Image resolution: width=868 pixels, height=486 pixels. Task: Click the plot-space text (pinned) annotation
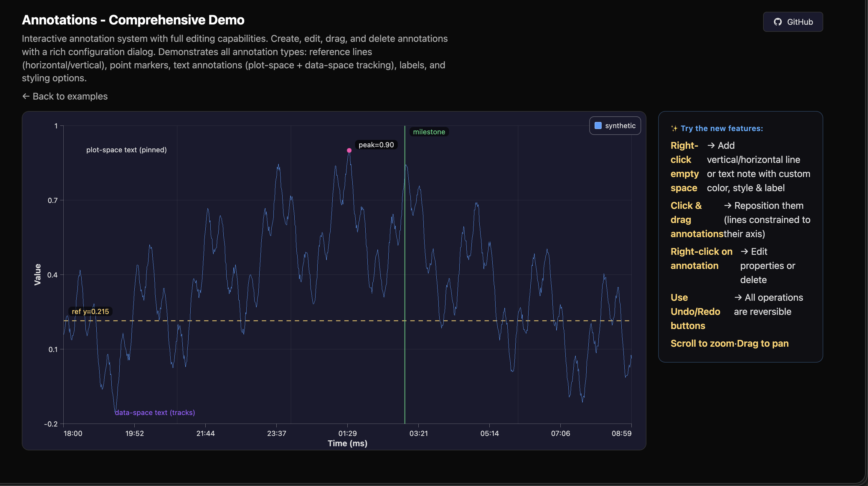126,150
